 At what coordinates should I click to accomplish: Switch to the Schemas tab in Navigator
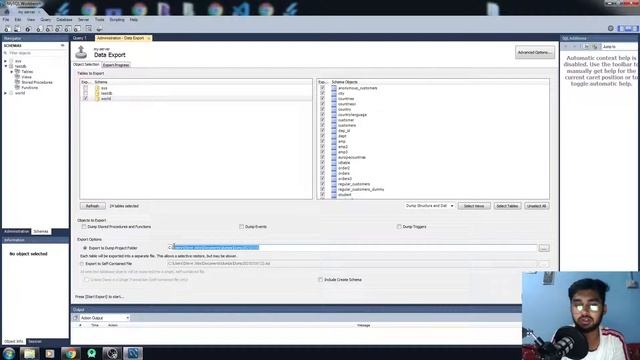click(x=41, y=231)
